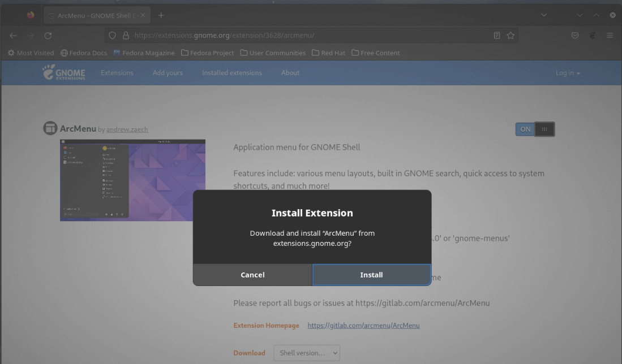Screen dimensions: 622x364
Task: Open the About nav item
Action: pyautogui.click(x=290, y=73)
